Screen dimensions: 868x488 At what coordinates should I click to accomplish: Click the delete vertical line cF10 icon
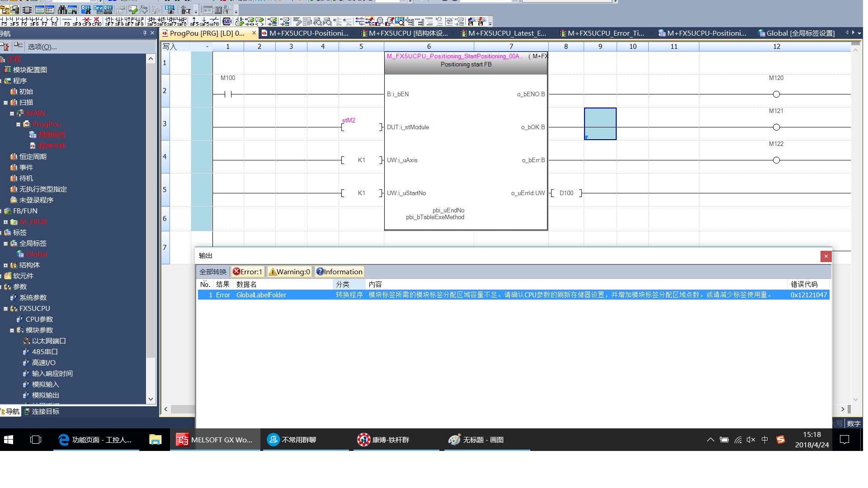(96, 21)
